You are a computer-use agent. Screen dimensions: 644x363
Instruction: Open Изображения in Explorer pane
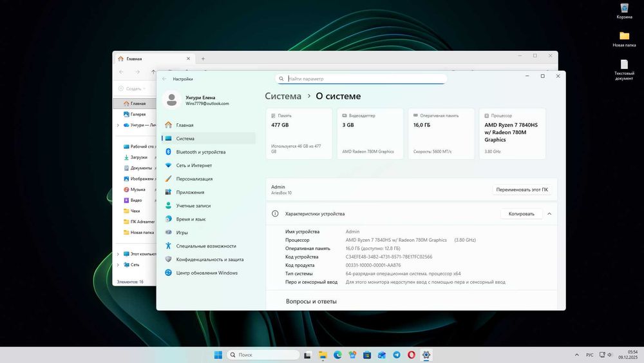(139, 179)
